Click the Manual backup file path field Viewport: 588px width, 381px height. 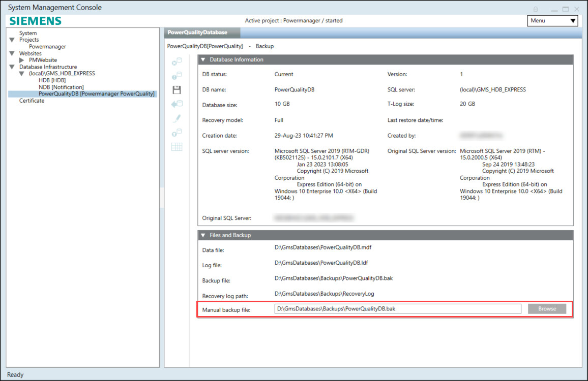[397, 309]
